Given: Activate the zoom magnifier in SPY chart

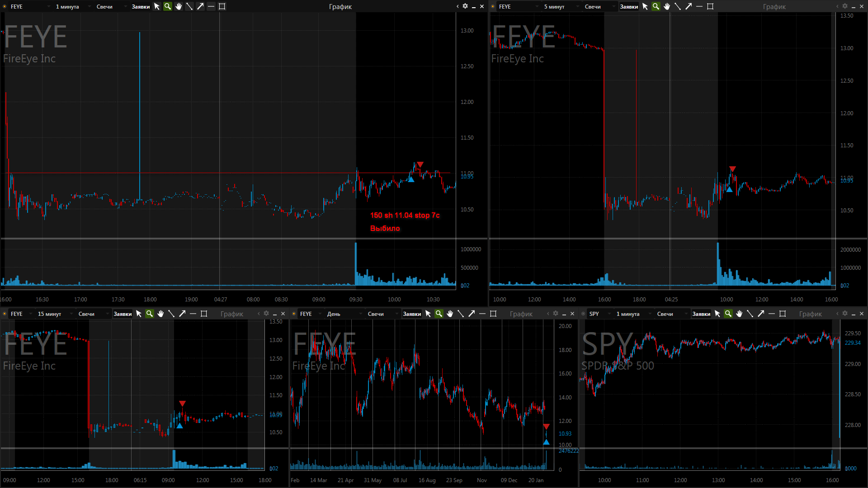Looking at the screenshot, I should click(x=728, y=314).
